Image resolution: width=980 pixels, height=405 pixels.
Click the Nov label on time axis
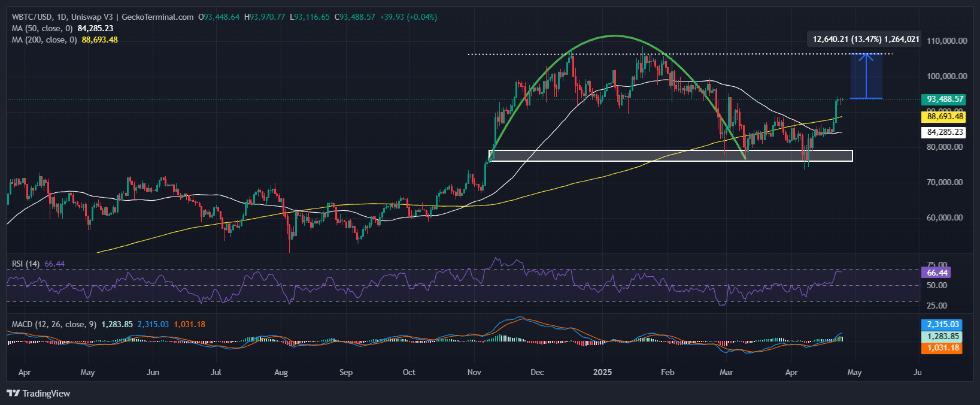pos(474,372)
